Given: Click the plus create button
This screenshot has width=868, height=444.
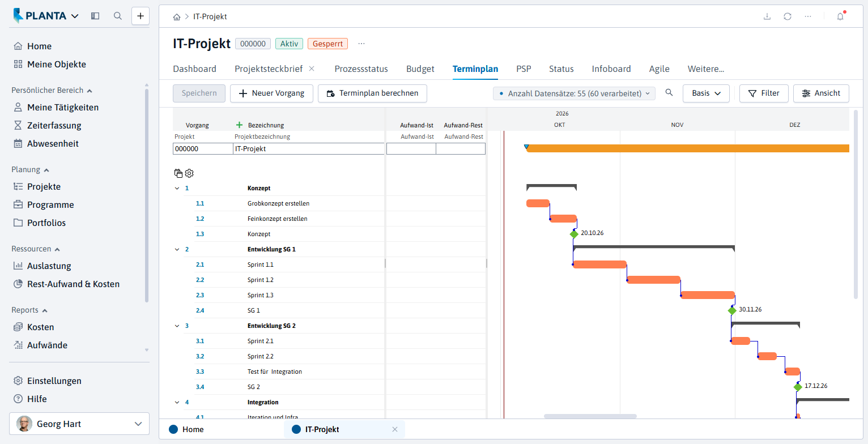Looking at the screenshot, I should (x=141, y=16).
